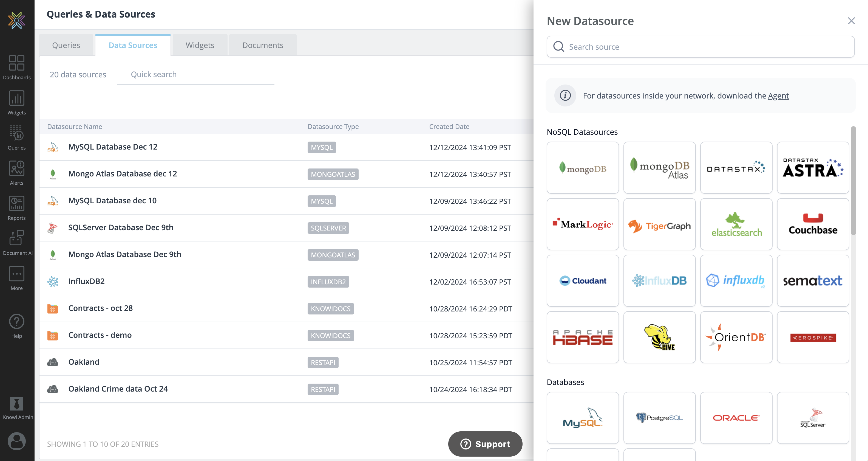Switch to the Documents tab
This screenshot has height=461, width=868.
pyautogui.click(x=262, y=45)
